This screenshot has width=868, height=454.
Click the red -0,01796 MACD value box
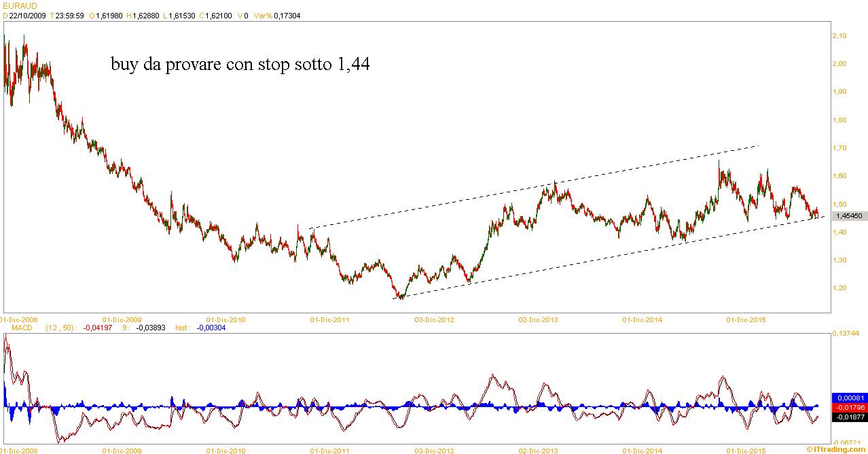848,407
